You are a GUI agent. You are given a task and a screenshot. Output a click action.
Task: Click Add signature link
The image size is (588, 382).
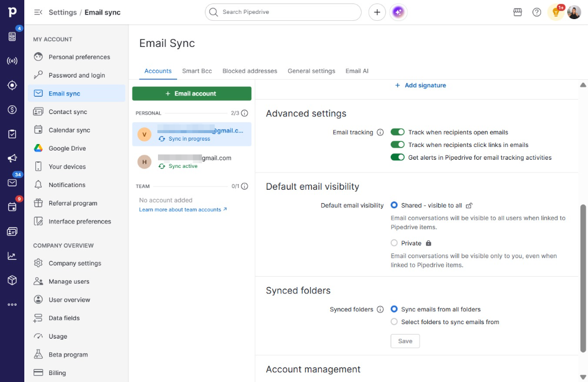tap(420, 86)
